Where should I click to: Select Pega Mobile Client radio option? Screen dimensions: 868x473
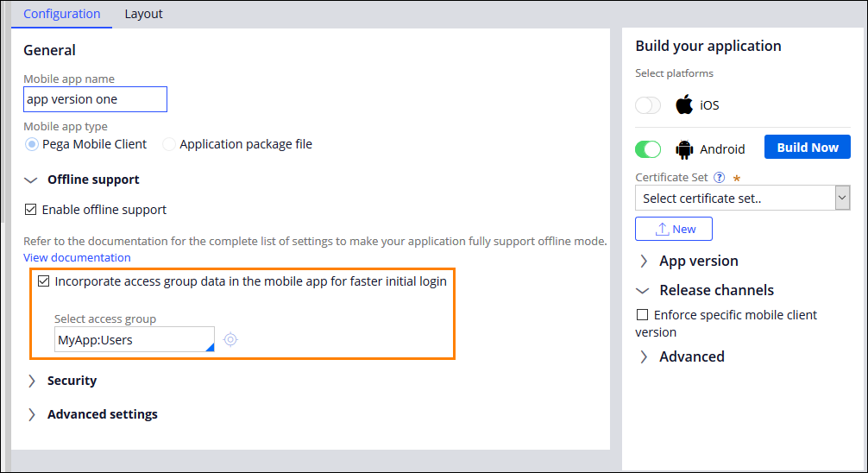tap(32, 144)
